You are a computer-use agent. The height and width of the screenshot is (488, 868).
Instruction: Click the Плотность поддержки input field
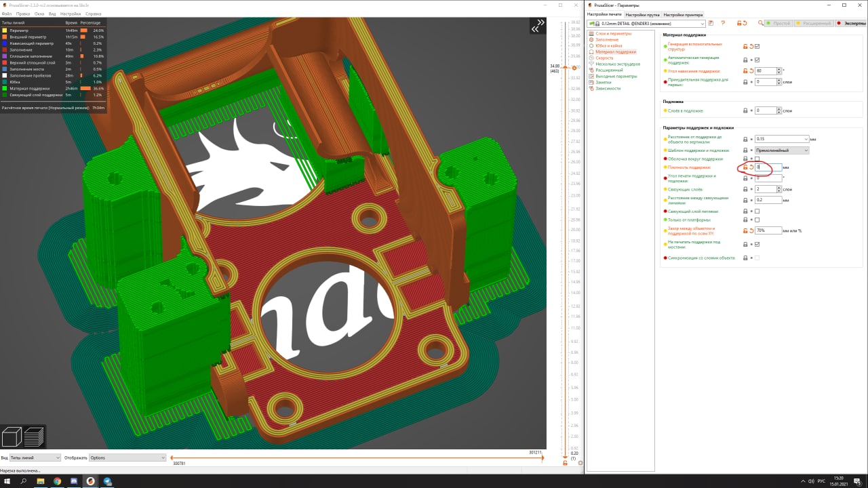768,167
